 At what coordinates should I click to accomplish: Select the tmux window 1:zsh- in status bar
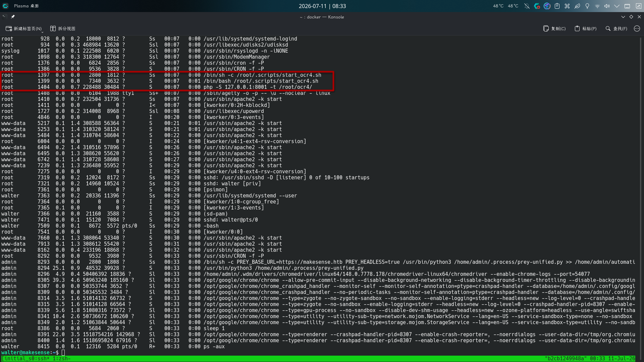(62, 359)
